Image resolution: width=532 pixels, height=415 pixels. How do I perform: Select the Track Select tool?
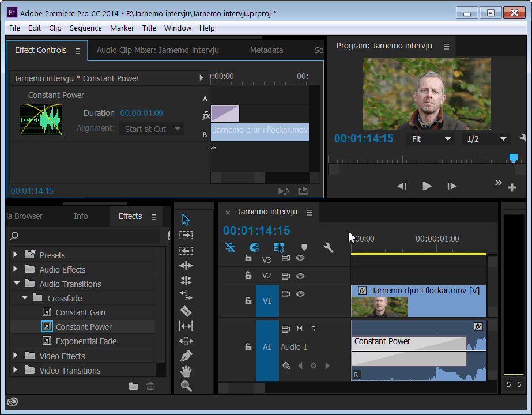186,235
